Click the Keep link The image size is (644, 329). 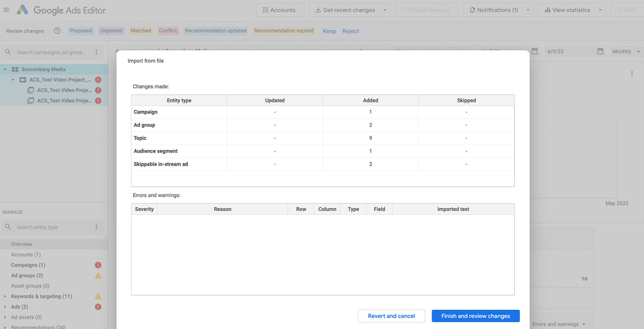(330, 31)
